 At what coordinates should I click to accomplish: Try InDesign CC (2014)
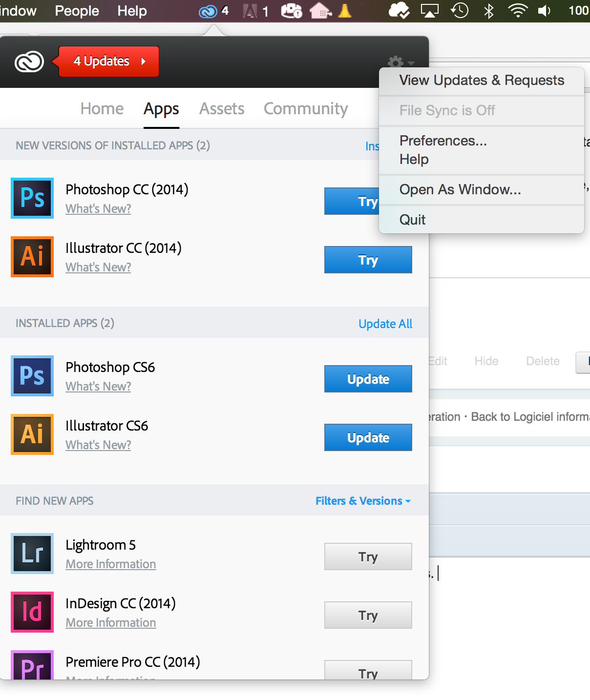(x=368, y=615)
